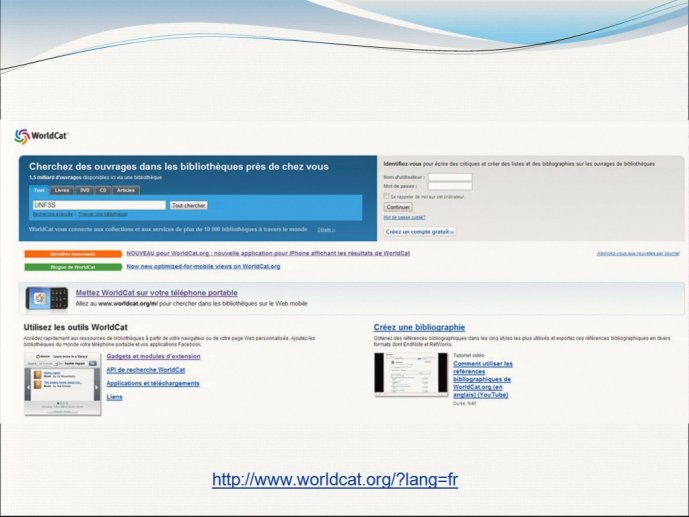This screenshot has height=517, width=689.
Task: Click Créez un compte gratuit
Action: click(420, 231)
